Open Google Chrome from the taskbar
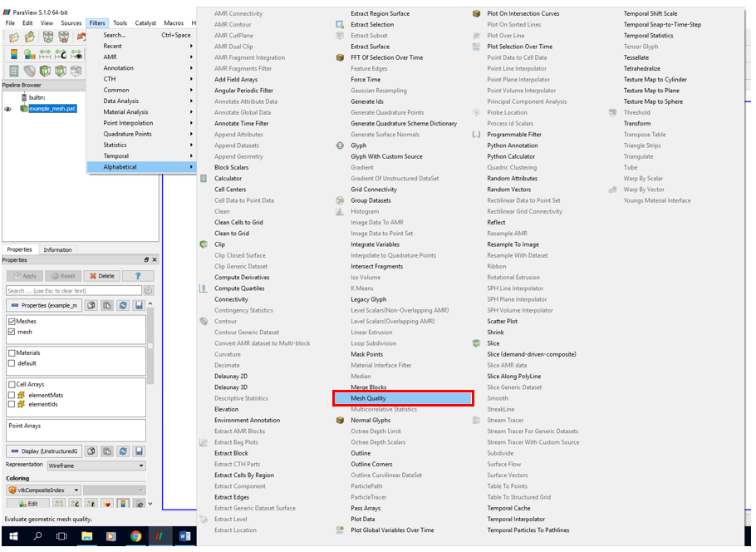 tap(135, 537)
